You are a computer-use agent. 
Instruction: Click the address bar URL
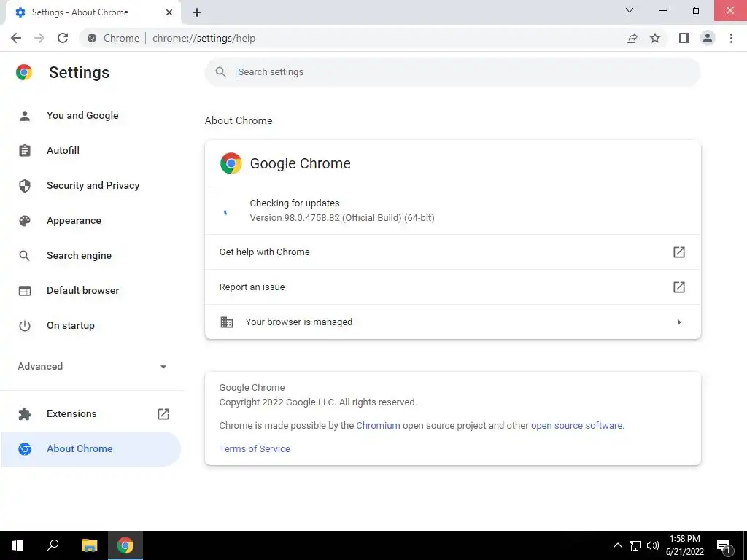click(x=204, y=38)
